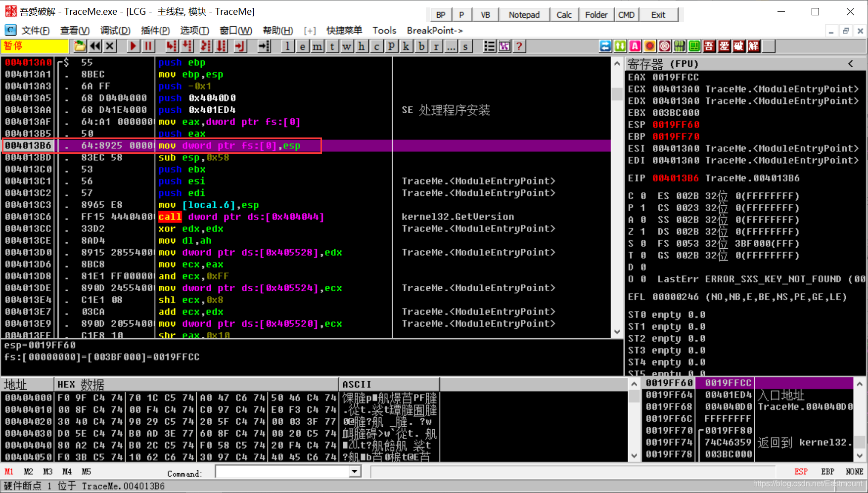Open Call stack with the 'k' button
The width and height of the screenshot is (868, 493).
click(407, 46)
